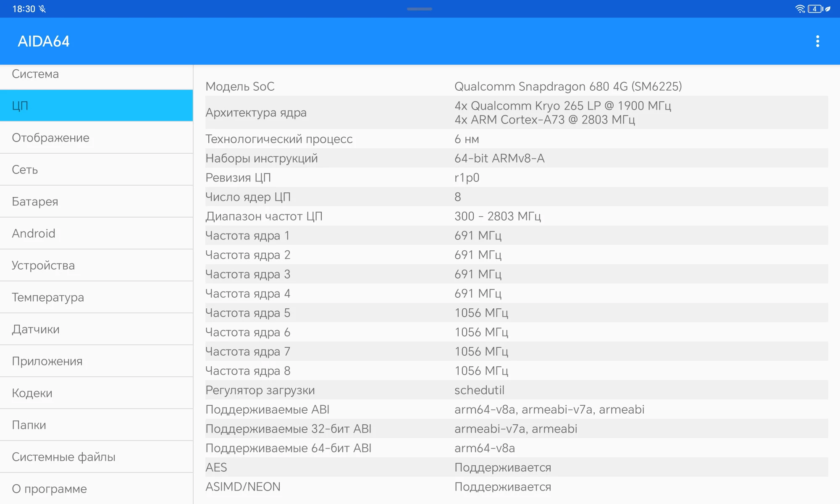Select the AES row label
This screenshot has width=840, height=504.
tap(216, 467)
